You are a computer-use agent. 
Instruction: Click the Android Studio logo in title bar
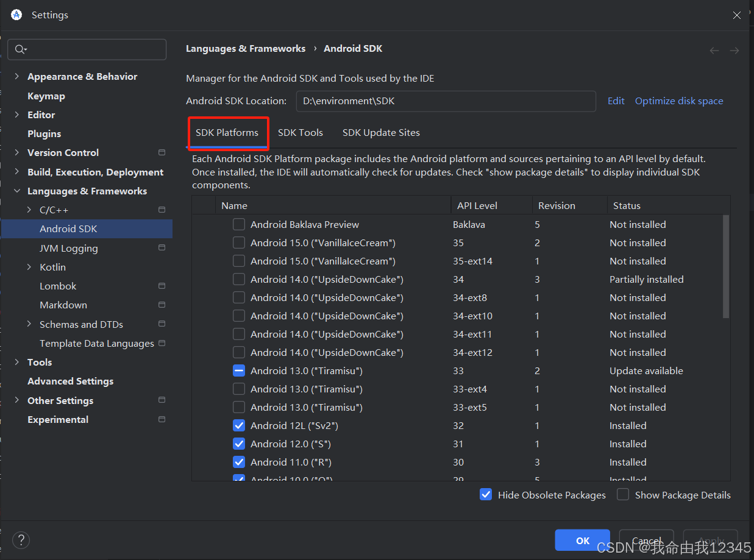(16, 15)
